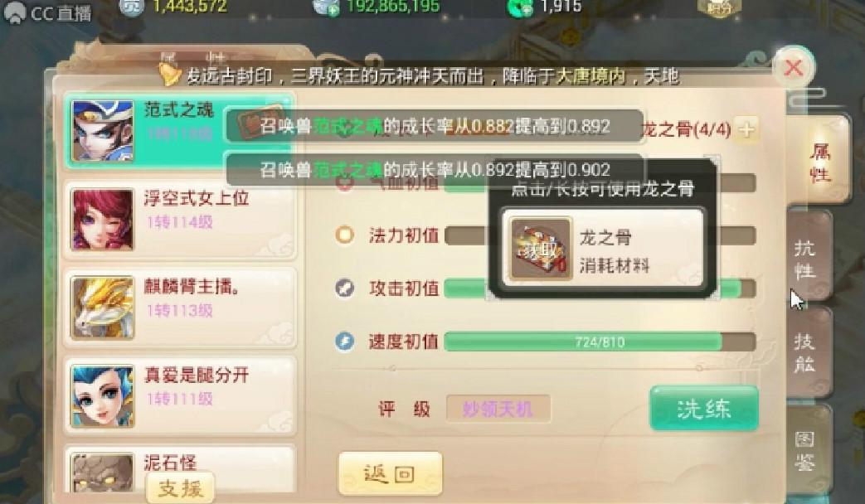This screenshot has height=504, width=865.
Task: Open the 图鉴 tab
Action: tap(808, 451)
